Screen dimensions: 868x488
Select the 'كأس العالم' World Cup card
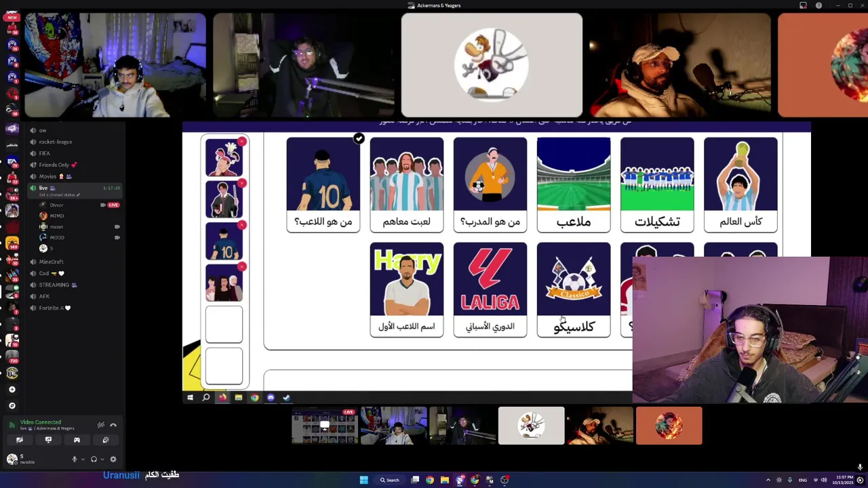tap(741, 185)
